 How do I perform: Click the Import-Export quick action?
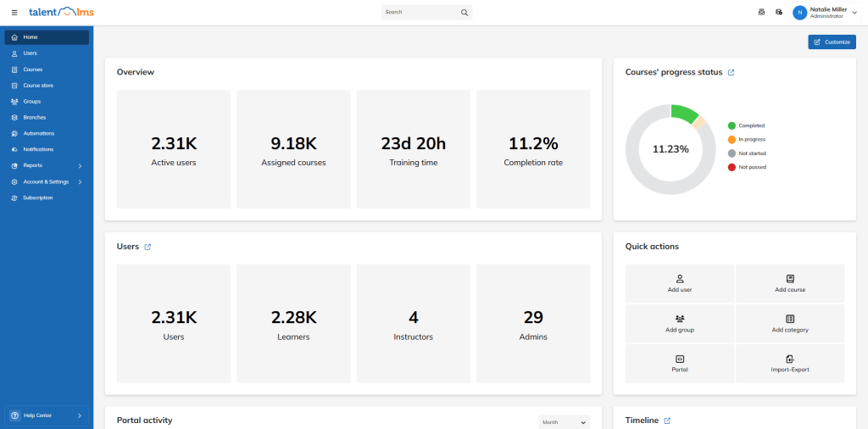point(790,363)
